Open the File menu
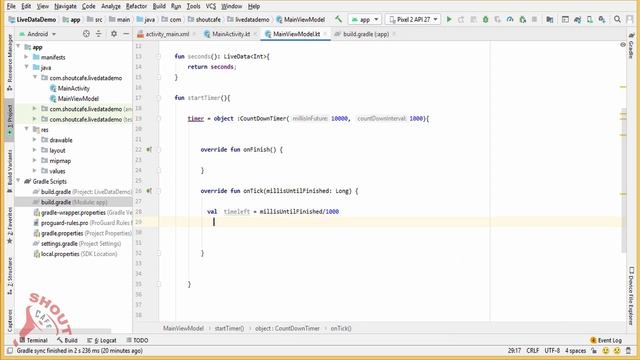This screenshot has width=640, height=360. pos(11,6)
